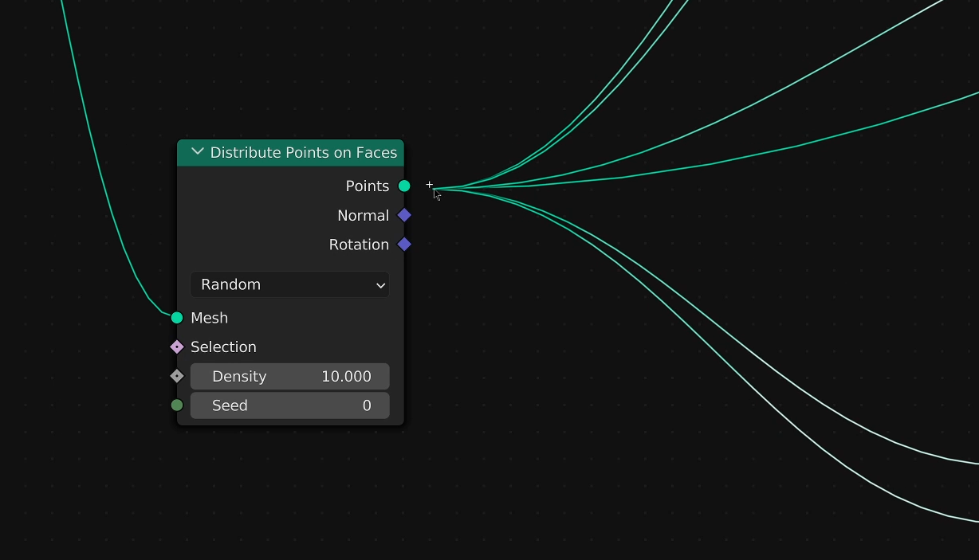Open the Random distribution method dropdown
The width and height of the screenshot is (979, 560).
[x=289, y=284]
